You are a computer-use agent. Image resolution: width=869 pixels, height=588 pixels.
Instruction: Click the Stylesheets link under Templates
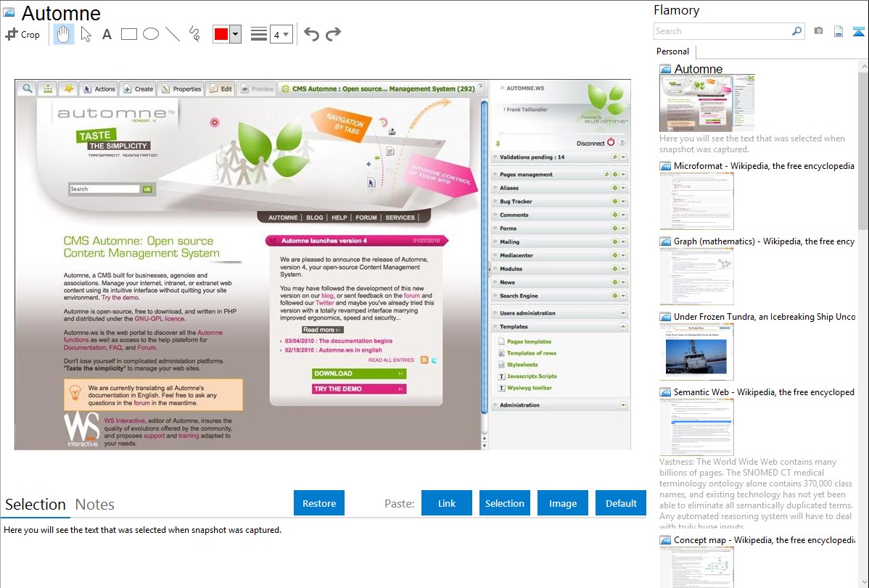coord(522,365)
